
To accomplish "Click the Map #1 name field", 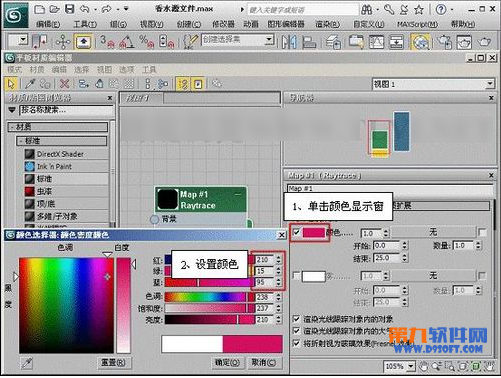I will (389, 189).
